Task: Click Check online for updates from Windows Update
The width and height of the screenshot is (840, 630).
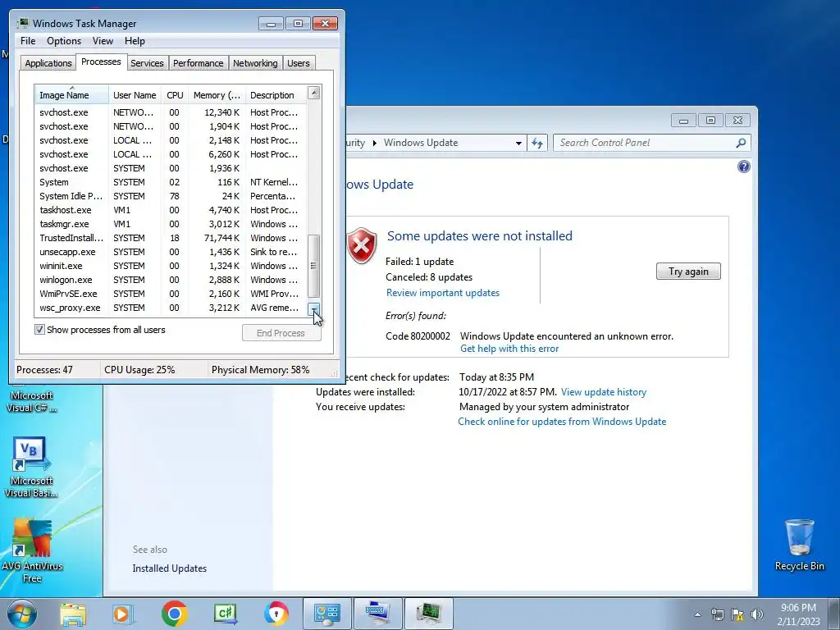Action: point(562,422)
